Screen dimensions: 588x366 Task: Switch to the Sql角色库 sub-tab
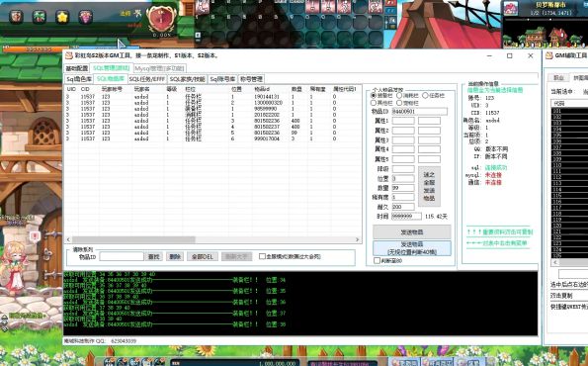point(79,79)
